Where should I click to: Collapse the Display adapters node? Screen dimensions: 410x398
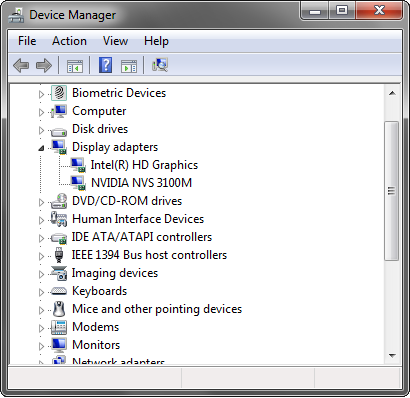pyautogui.click(x=41, y=148)
